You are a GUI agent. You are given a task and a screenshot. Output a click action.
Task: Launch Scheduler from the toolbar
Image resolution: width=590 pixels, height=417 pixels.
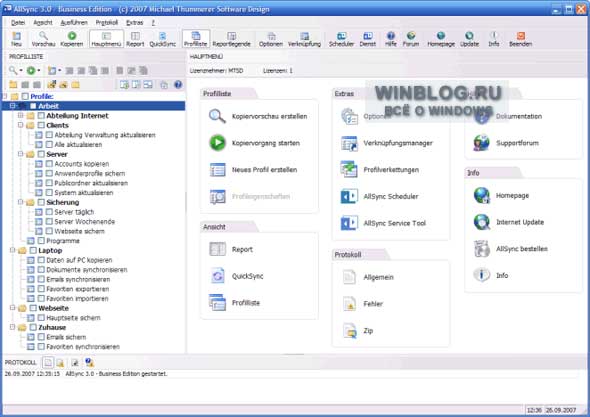click(x=341, y=39)
